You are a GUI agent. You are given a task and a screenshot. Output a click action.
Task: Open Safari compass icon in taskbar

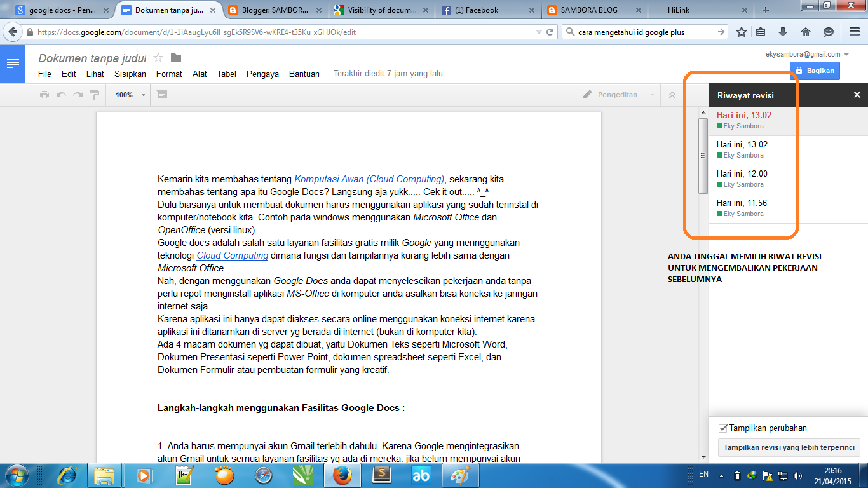[263, 475]
